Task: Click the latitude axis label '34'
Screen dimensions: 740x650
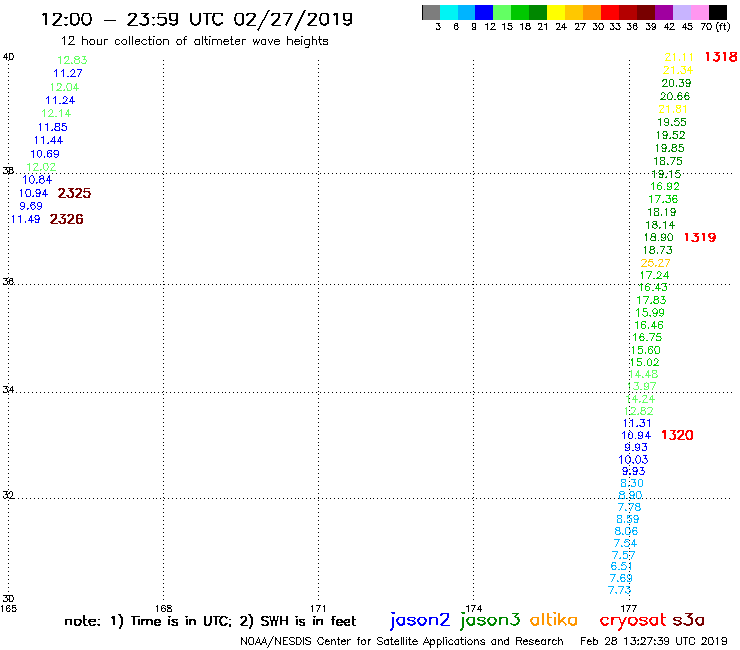Action: [x=8, y=390]
